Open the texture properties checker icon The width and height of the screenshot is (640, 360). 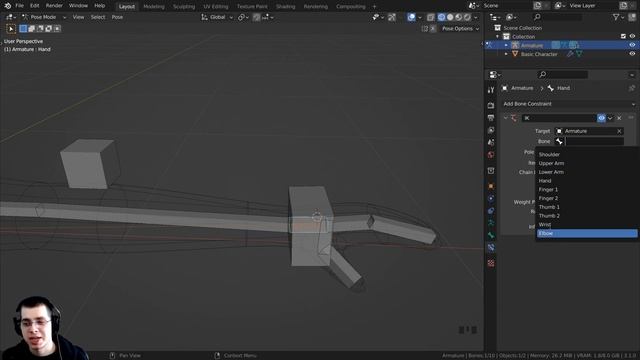(x=491, y=263)
